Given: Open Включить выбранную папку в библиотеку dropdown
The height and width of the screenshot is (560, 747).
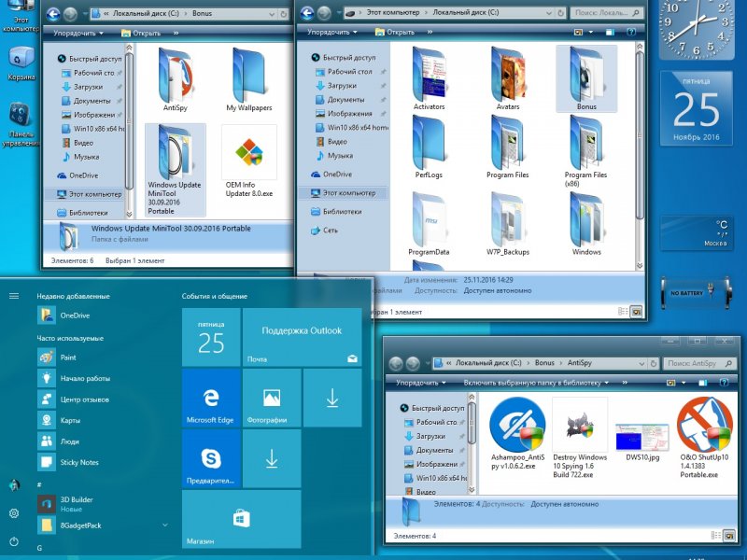Looking at the screenshot, I should (x=536, y=383).
